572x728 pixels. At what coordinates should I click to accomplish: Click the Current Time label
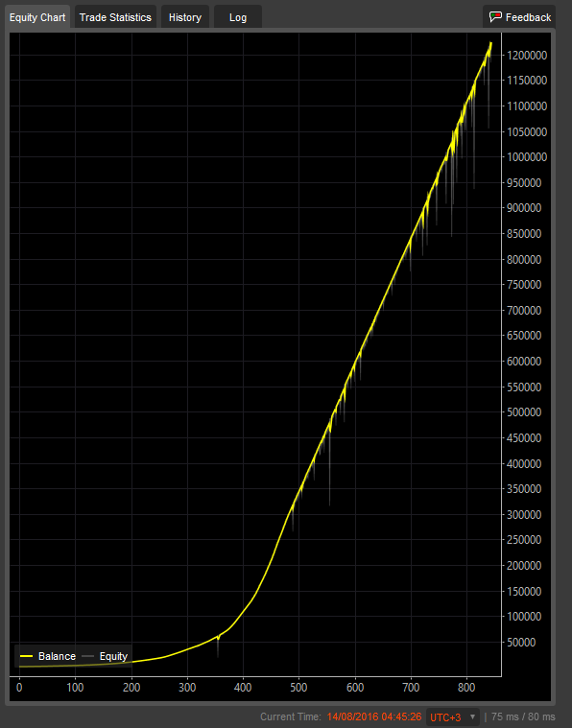pyautogui.click(x=291, y=716)
